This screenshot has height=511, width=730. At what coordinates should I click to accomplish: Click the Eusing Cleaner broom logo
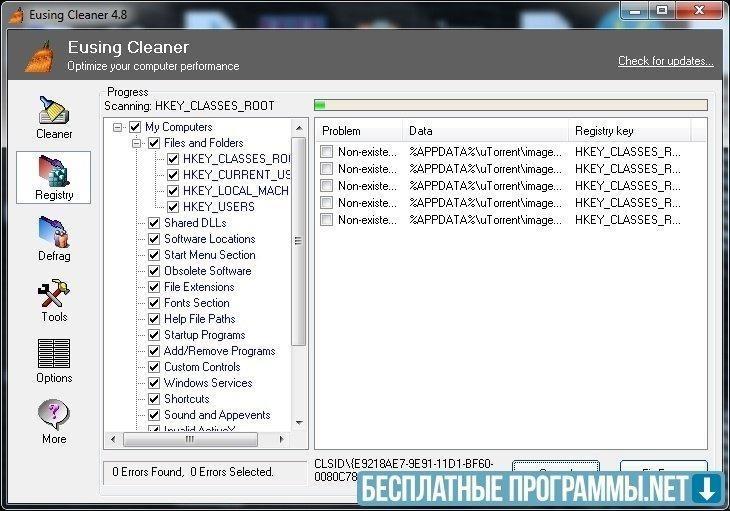[x=39, y=57]
